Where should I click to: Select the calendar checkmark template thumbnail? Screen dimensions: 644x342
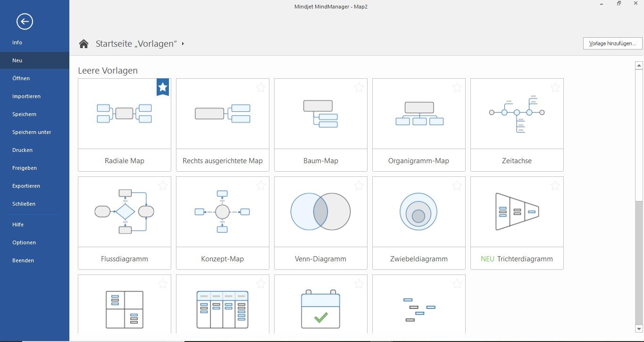[x=320, y=309]
